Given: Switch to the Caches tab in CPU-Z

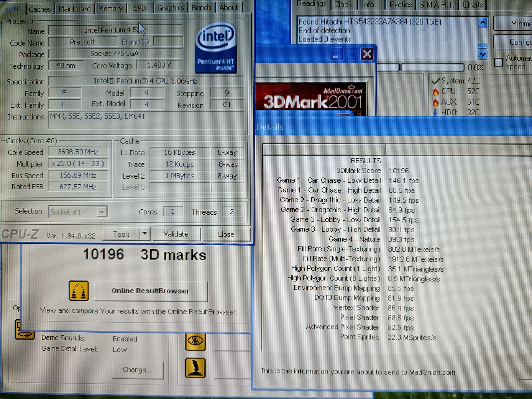Looking at the screenshot, I should click(40, 8).
